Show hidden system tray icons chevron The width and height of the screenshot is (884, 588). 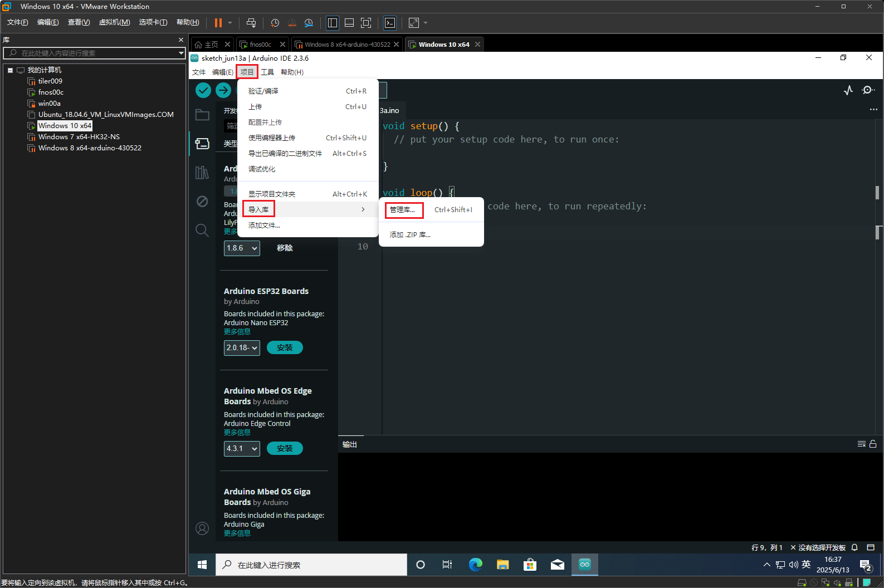click(x=767, y=565)
